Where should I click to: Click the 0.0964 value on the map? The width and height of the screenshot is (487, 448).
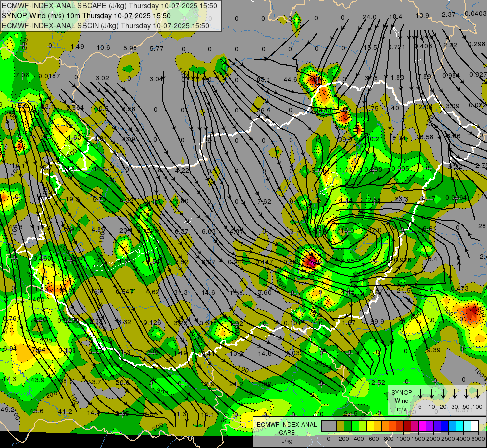tap(456, 198)
